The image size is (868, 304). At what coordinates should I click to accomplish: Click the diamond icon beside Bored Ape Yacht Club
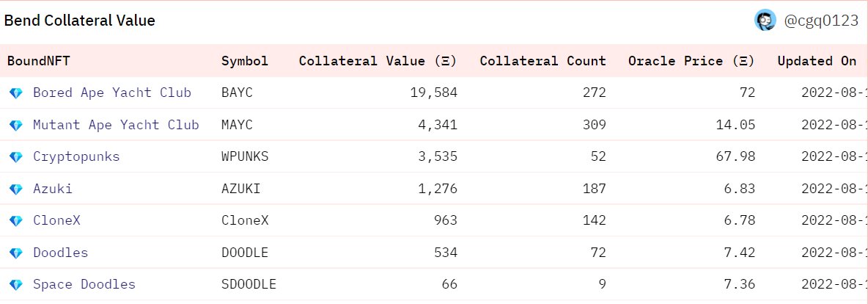(16, 93)
